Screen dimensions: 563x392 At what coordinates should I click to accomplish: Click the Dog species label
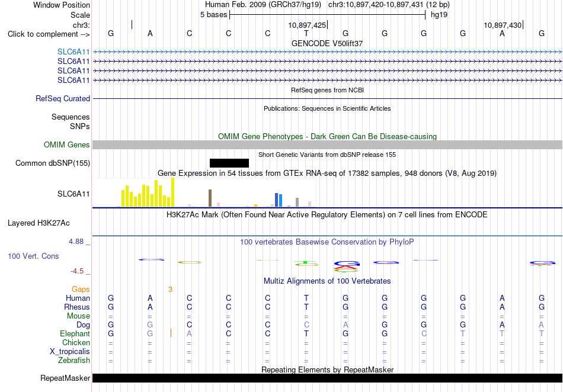click(x=83, y=325)
